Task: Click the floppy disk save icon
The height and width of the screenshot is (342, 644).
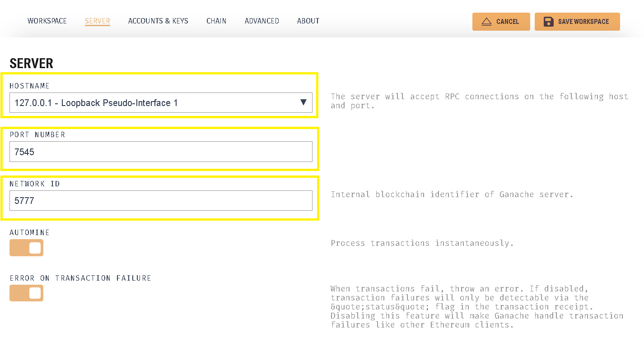Action: (548, 22)
